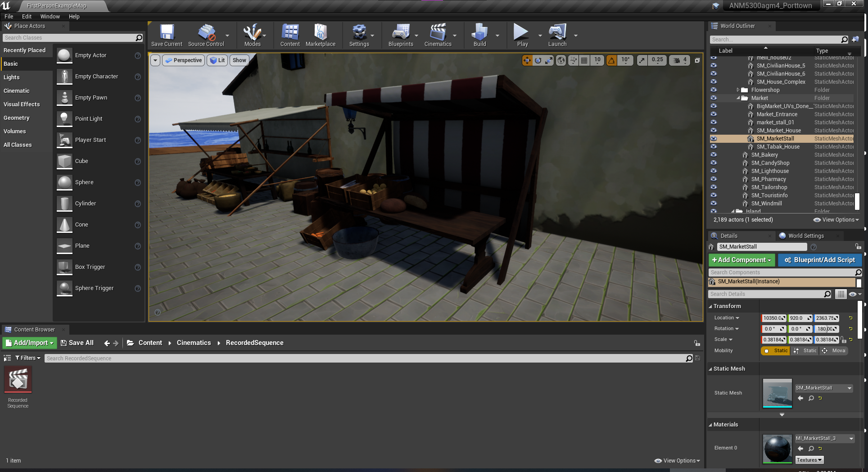Hide SM_MarketStall using its eye icon

[x=714, y=139]
